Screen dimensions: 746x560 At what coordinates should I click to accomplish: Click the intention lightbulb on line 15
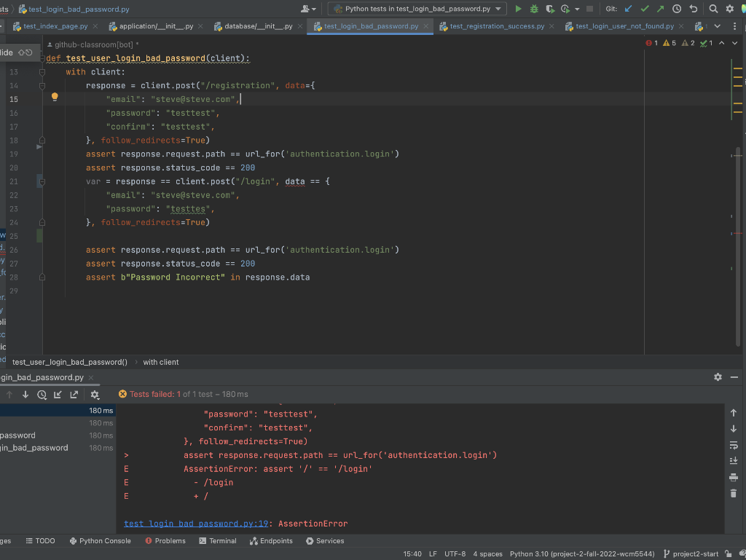pyautogui.click(x=54, y=97)
